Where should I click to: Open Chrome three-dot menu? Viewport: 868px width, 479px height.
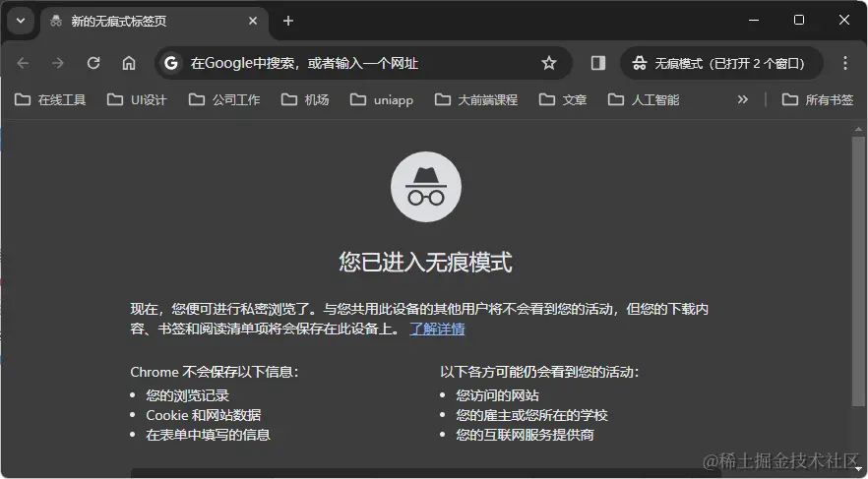[x=844, y=63]
